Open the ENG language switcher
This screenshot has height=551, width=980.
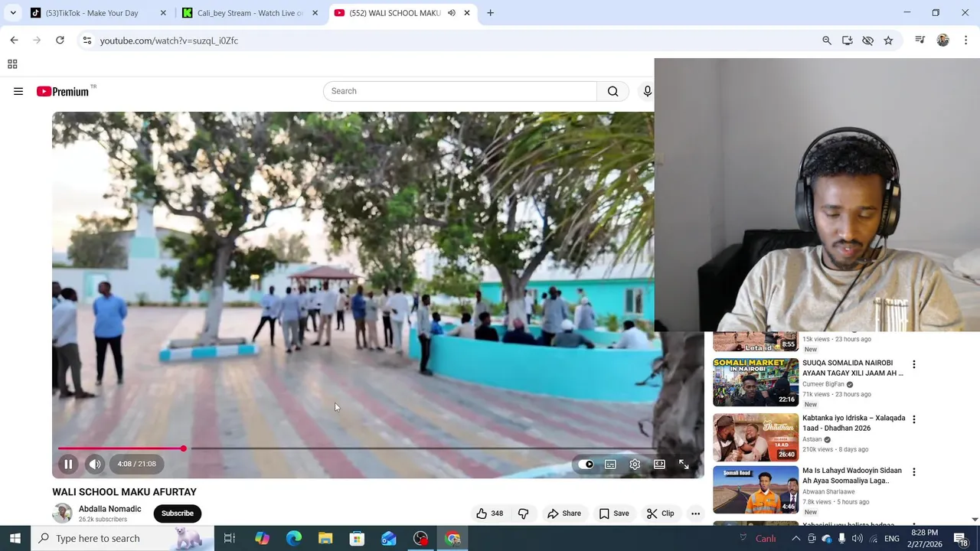(x=892, y=539)
